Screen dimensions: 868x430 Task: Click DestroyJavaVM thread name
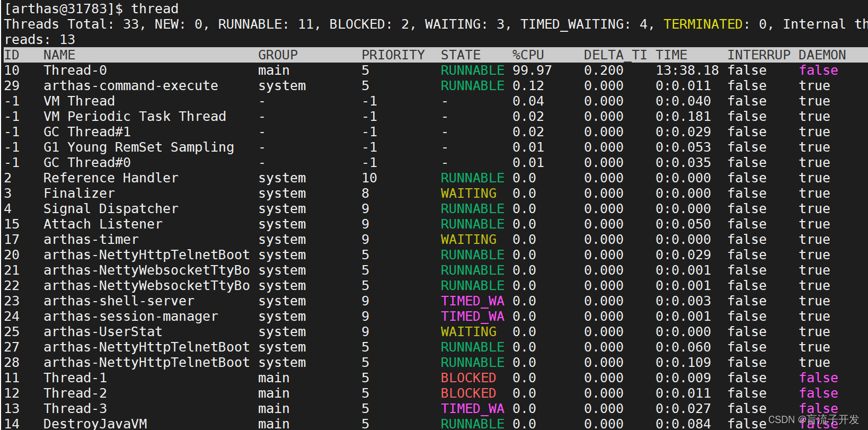pyautogui.click(x=95, y=424)
